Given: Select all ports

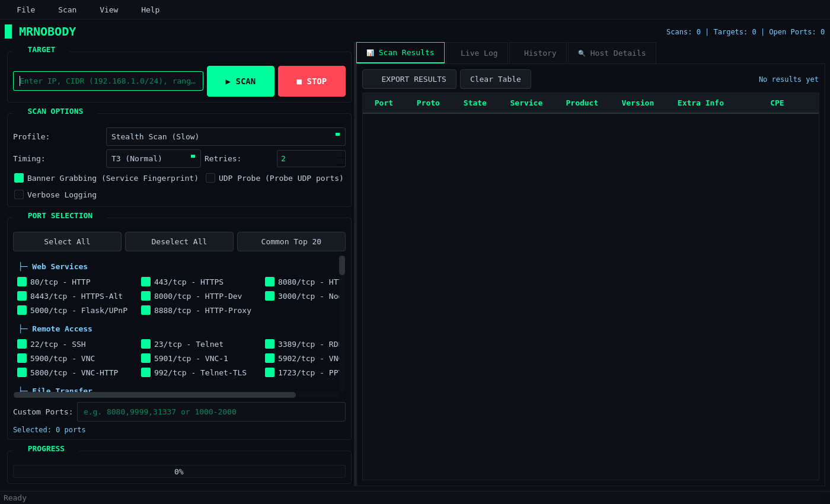Looking at the screenshot, I should (67, 241).
